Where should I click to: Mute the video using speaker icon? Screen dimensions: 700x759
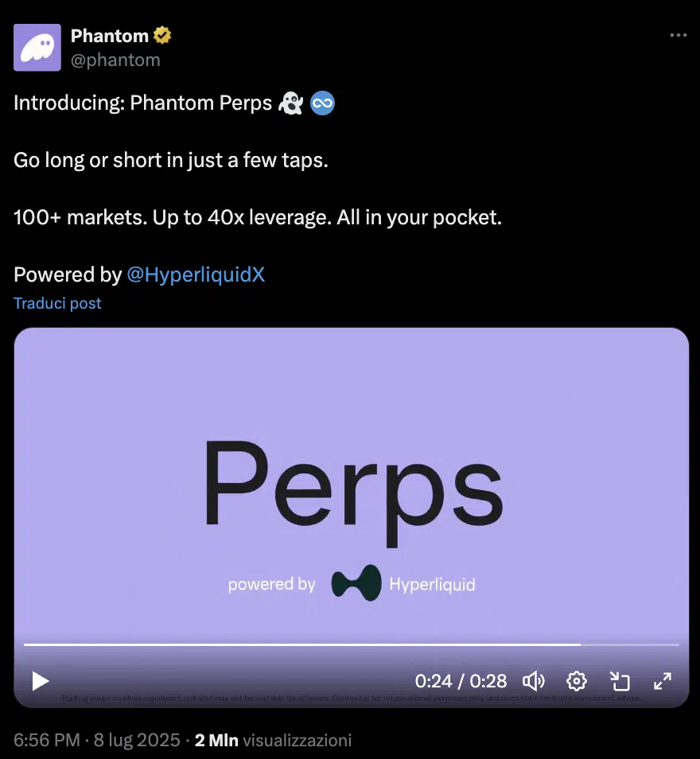[534, 681]
